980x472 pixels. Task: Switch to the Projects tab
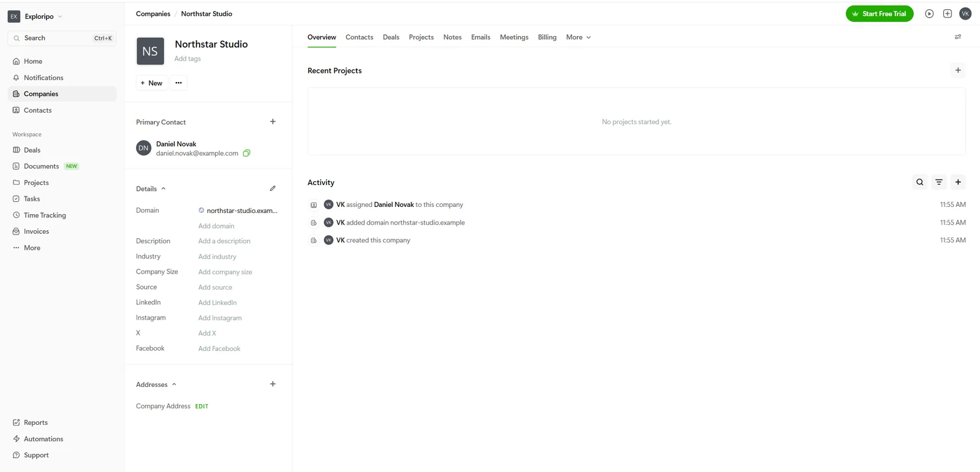click(x=421, y=37)
